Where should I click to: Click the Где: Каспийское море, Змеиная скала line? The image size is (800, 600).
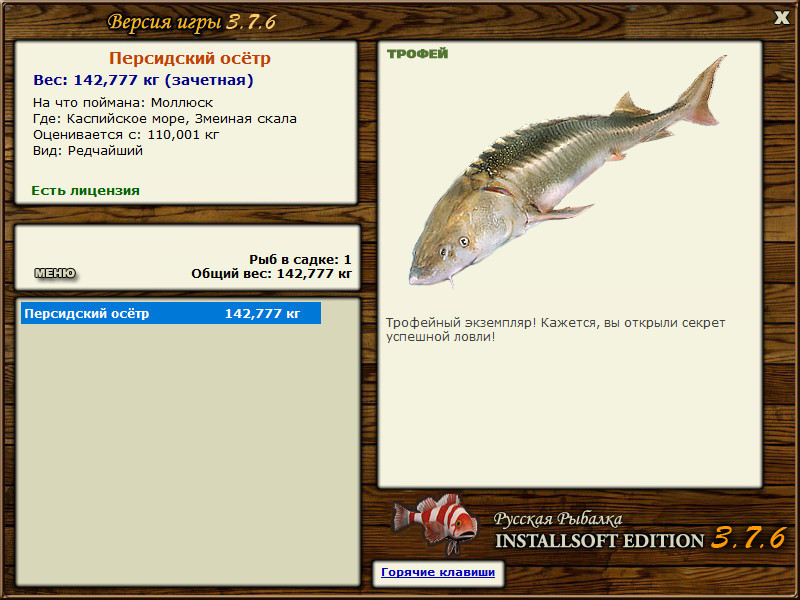click(165, 119)
